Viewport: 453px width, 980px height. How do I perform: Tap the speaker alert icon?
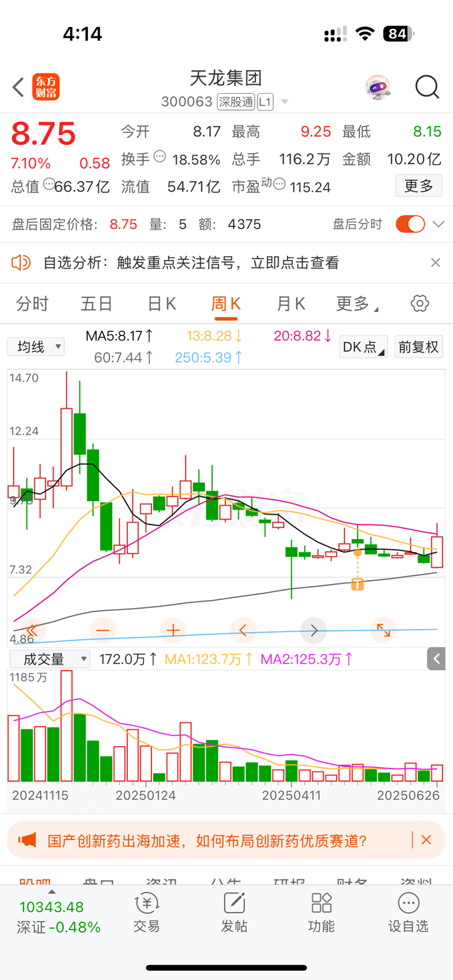[x=21, y=263]
